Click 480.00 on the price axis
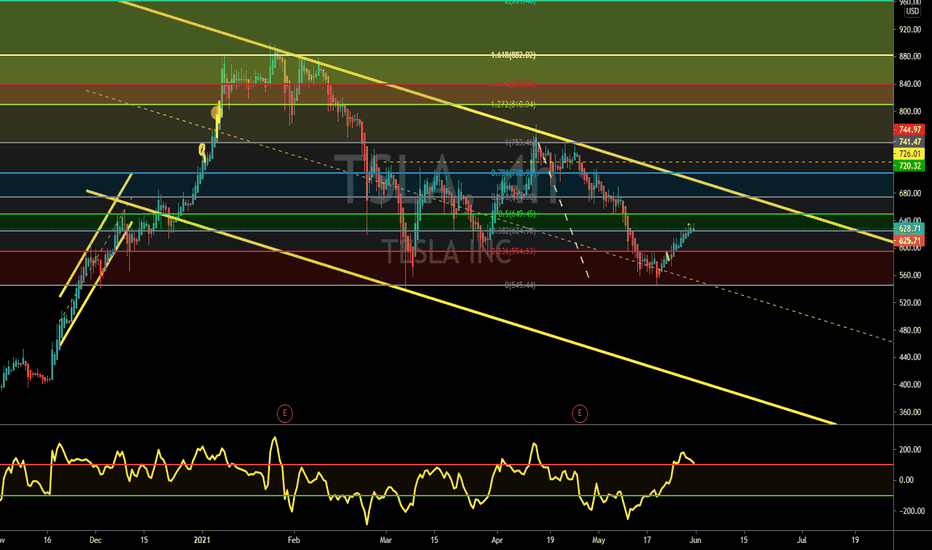The image size is (932, 550). pyautogui.click(x=910, y=330)
